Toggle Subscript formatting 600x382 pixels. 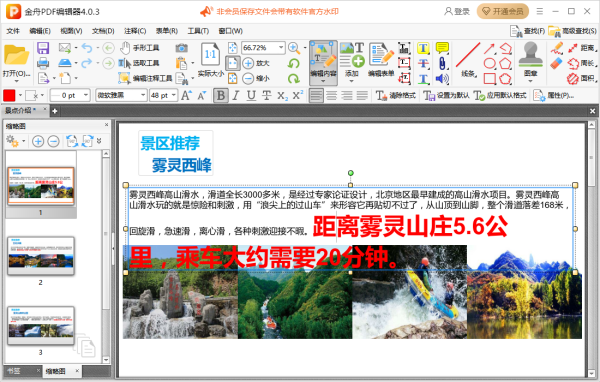click(282, 95)
